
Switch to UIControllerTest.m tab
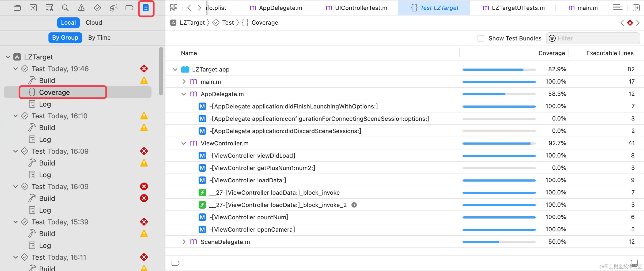click(356, 8)
